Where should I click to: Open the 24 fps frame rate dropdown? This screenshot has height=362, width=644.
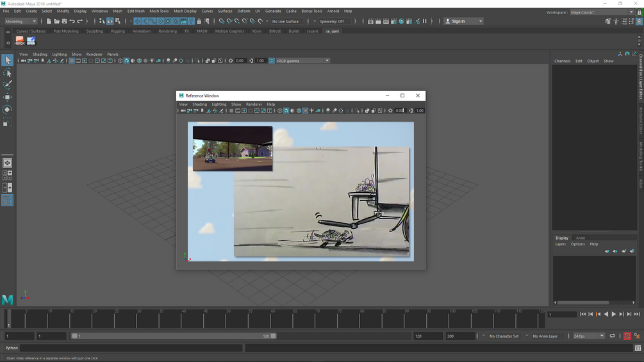588,336
